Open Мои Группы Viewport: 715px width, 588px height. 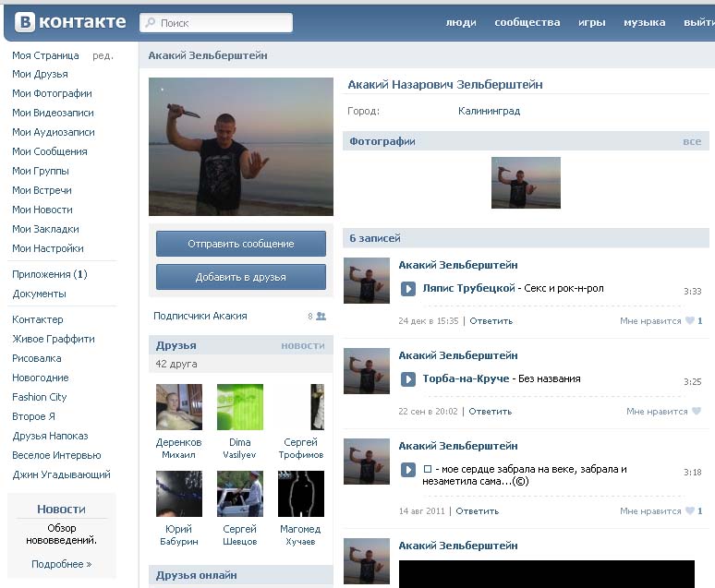coord(41,171)
